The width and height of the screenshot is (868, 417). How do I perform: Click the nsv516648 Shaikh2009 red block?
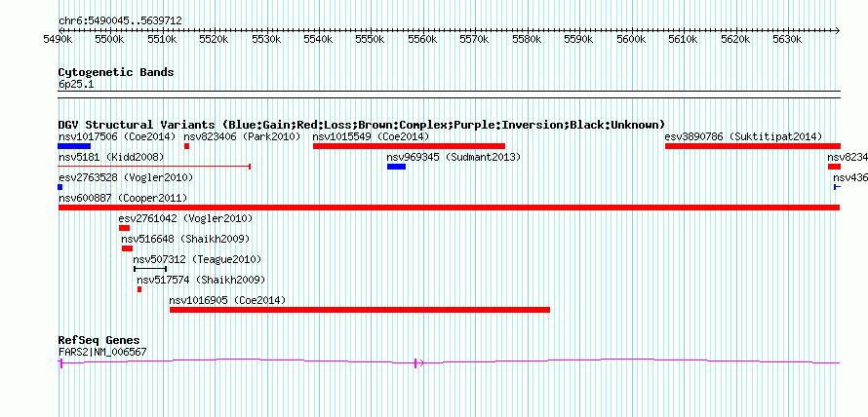pos(128,248)
